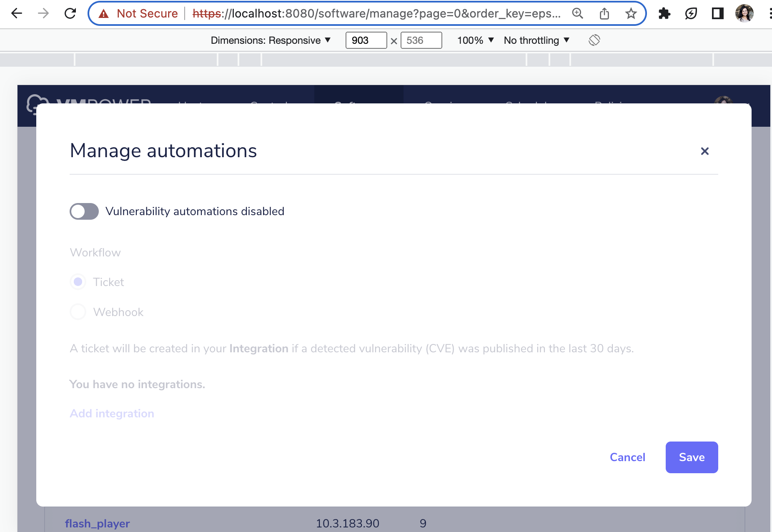This screenshot has width=772, height=532.
Task: Open the share page icon
Action: (604, 13)
